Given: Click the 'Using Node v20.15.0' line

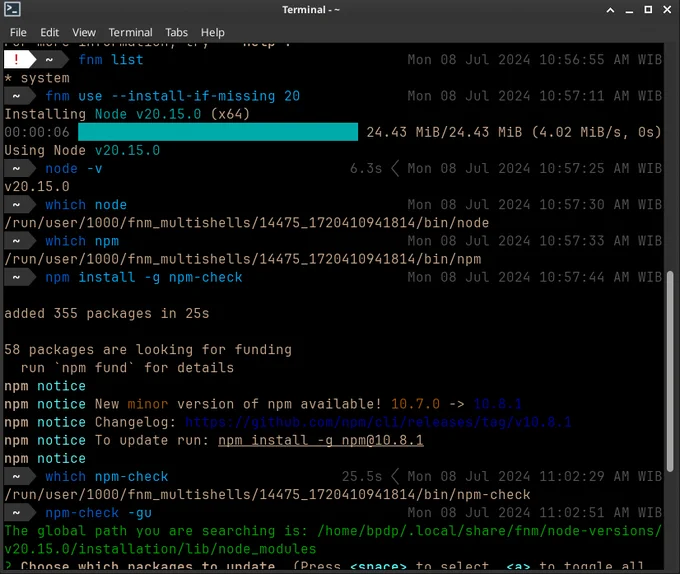Looking at the screenshot, I should [82, 150].
